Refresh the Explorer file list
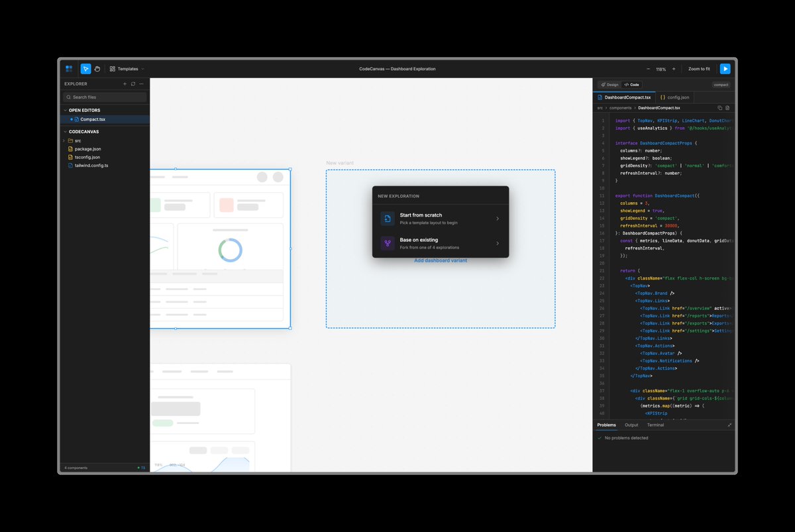The image size is (795, 532). [x=133, y=83]
